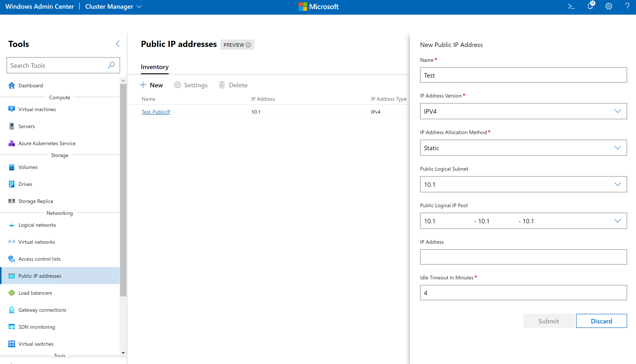
Task: Click the PREVIEW info icon
Action: (248, 45)
